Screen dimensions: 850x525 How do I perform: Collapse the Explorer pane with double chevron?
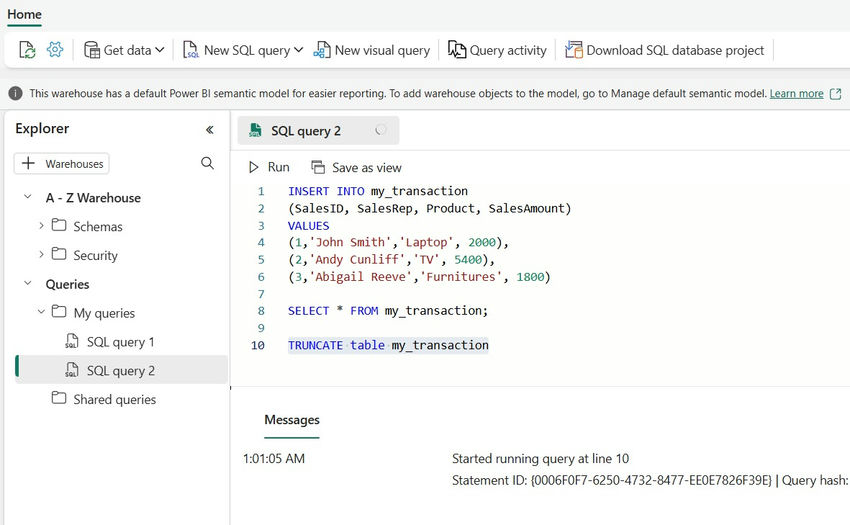point(209,130)
